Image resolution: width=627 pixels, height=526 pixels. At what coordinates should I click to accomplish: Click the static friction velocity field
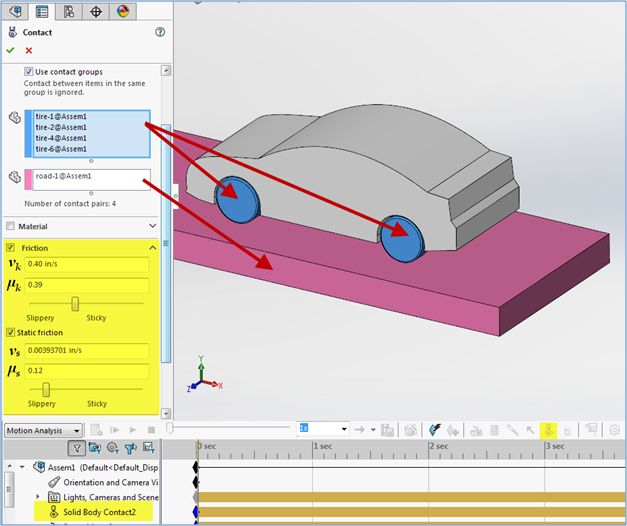(87, 350)
